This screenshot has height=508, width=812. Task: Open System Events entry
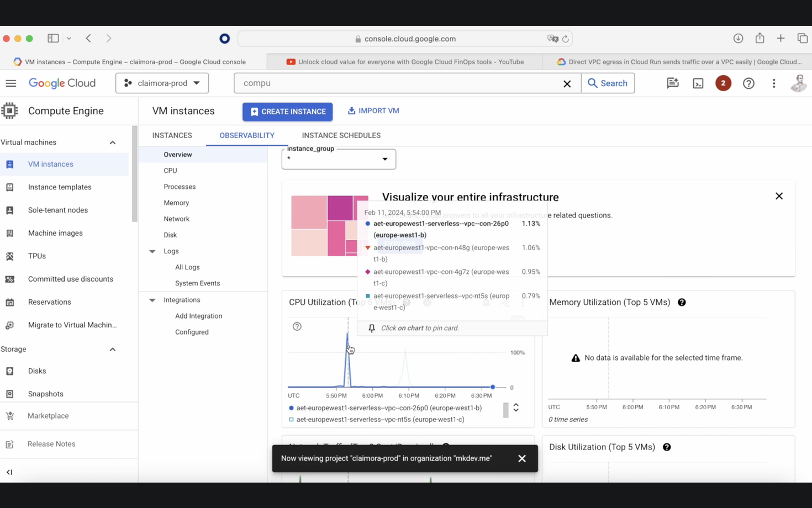tap(197, 283)
